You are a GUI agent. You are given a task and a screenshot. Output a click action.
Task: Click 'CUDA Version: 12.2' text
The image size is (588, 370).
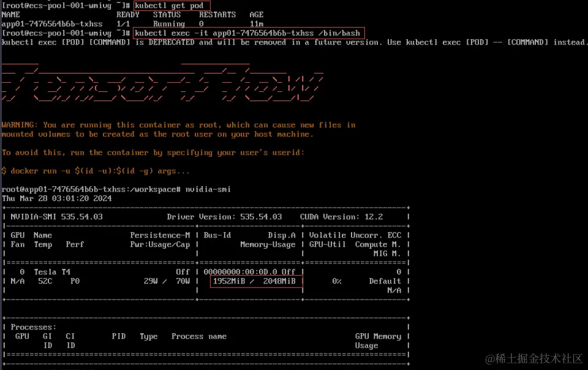click(x=342, y=217)
